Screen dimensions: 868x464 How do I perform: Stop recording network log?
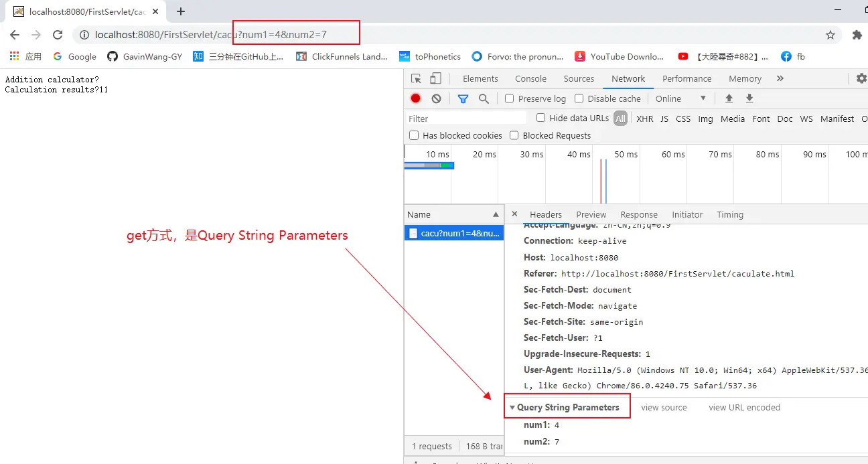coord(415,98)
